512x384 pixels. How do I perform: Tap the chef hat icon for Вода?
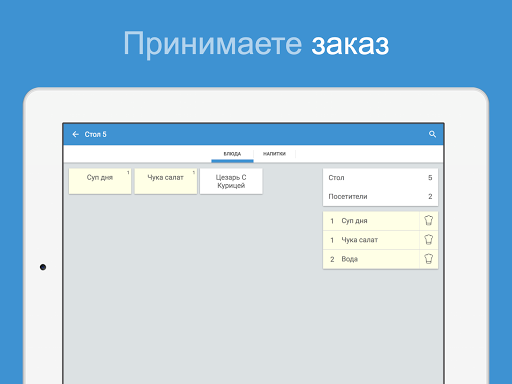(x=429, y=259)
